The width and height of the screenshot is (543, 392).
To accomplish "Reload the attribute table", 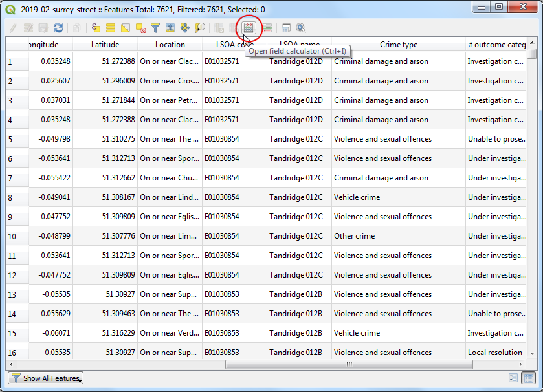I will click(x=58, y=28).
